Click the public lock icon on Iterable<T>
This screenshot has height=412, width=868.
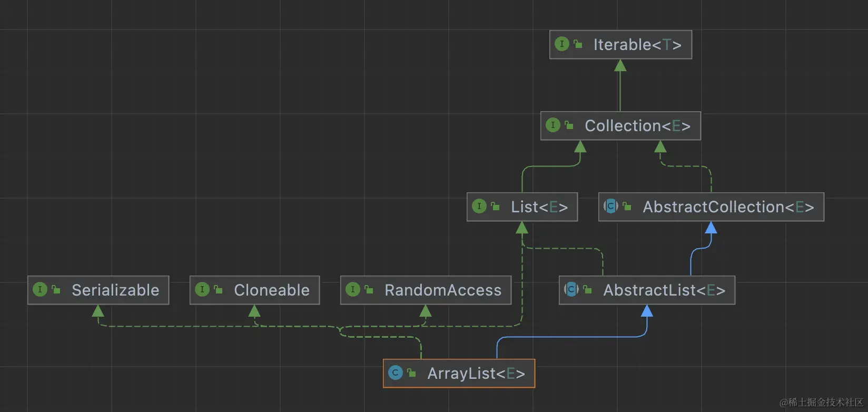(578, 44)
